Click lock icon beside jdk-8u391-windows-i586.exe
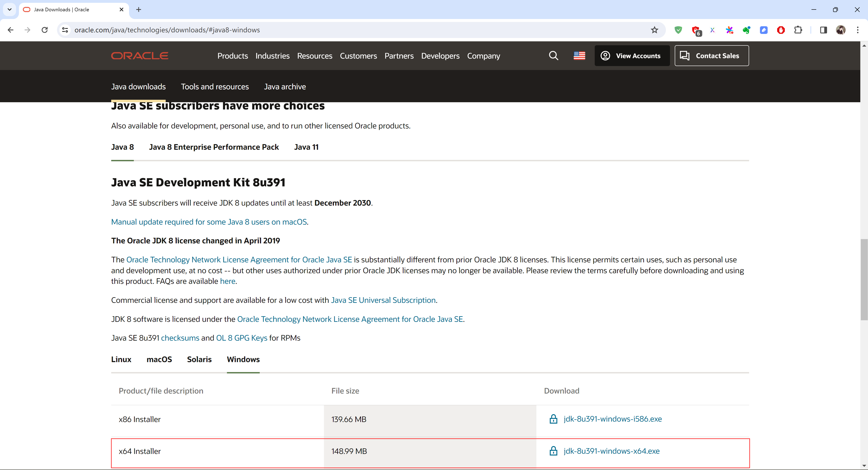 click(x=553, y=419)
